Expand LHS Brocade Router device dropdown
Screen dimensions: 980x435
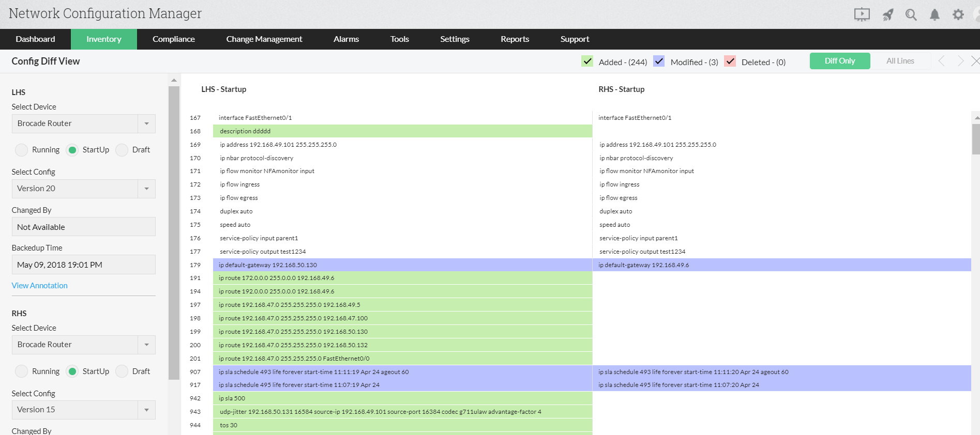coord(146,123)
